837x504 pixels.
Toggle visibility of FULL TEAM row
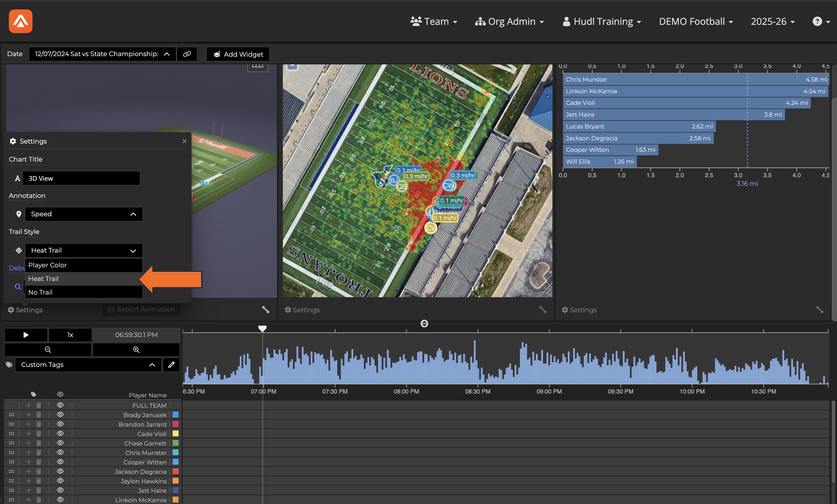coord(60,405)
